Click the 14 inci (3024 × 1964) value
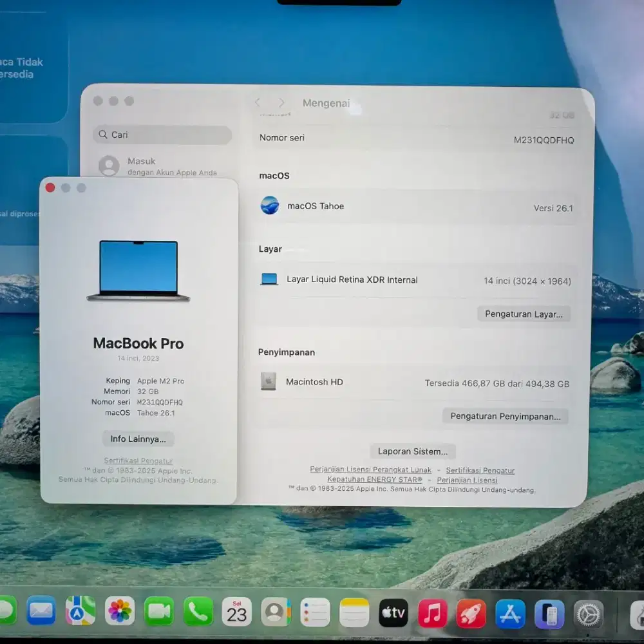This screenshot has width=644, height=644. [x=527, y=281]
